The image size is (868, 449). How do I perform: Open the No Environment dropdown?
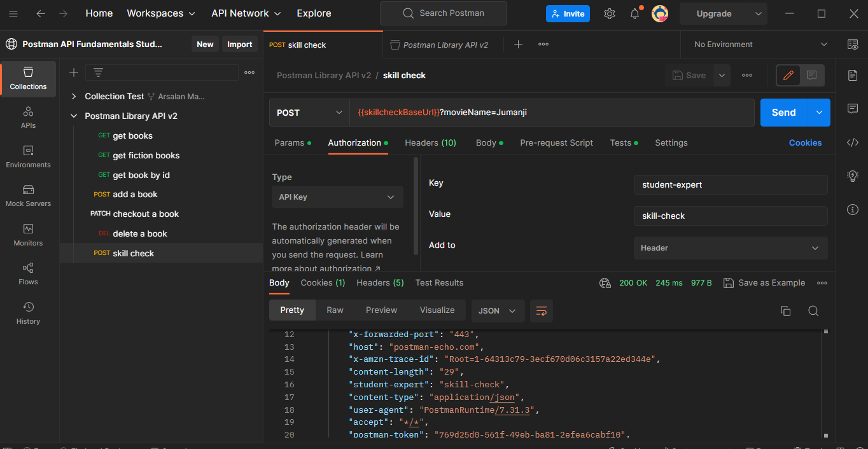pos(757,44)
